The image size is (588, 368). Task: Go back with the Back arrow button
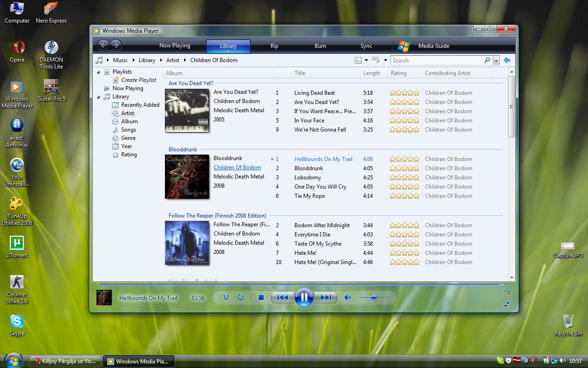point(103,45)
